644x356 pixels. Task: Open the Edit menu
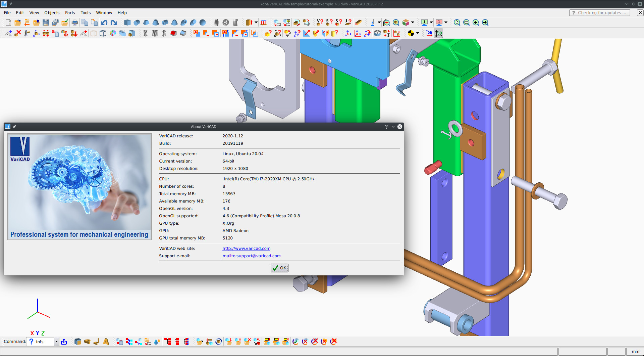20,13
